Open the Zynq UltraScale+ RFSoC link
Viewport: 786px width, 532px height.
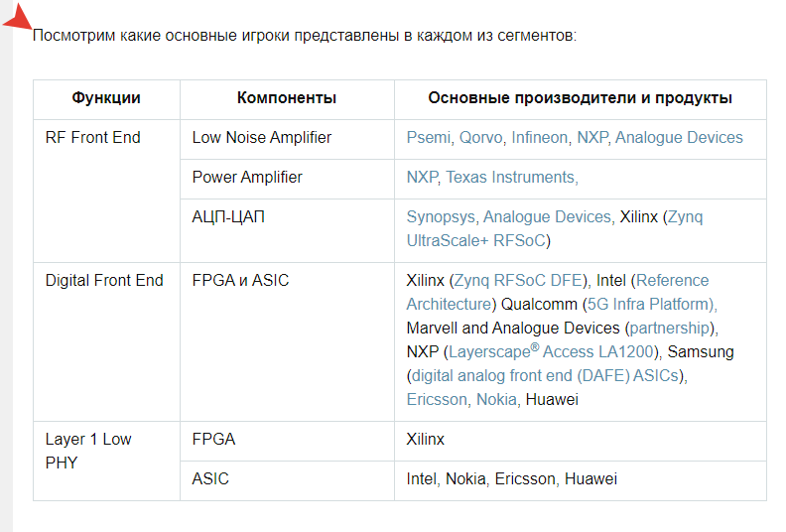pyautogui.click(x=555, y=228)
